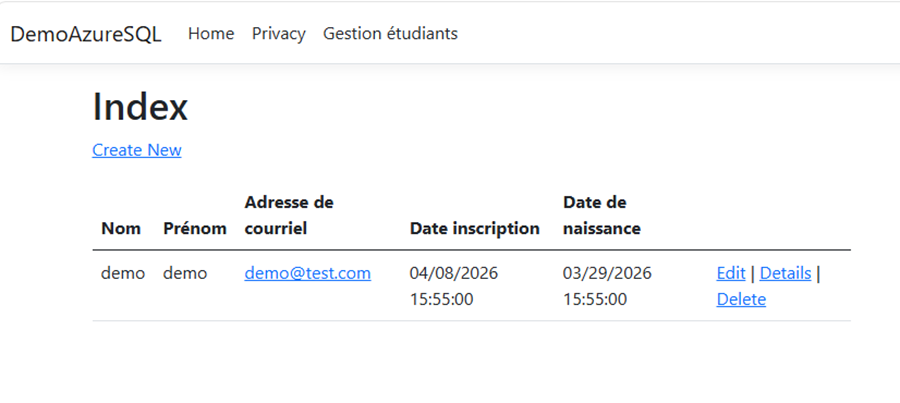The width and height of the screenshot is (900, 403).
Task: Click the DemoAzureSQL brand link
Action: (x=85, y=34)
